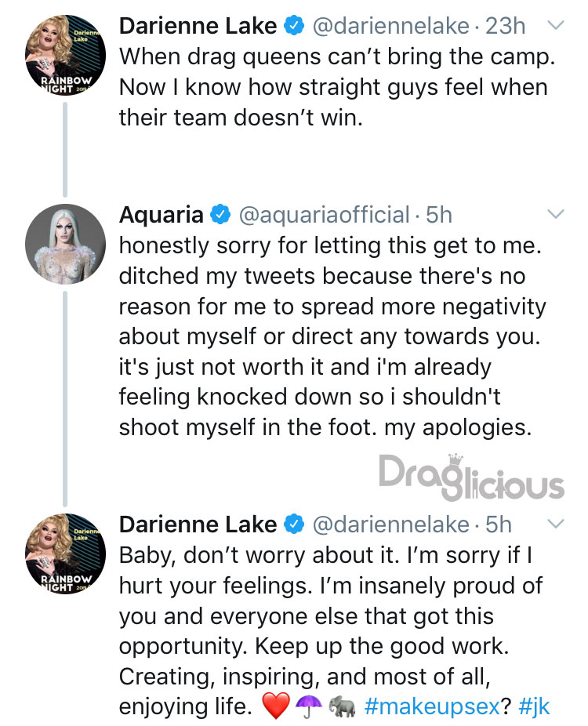Click the Draglicious watermark logo
Screen dimensions: 588x726
[471, 477]
